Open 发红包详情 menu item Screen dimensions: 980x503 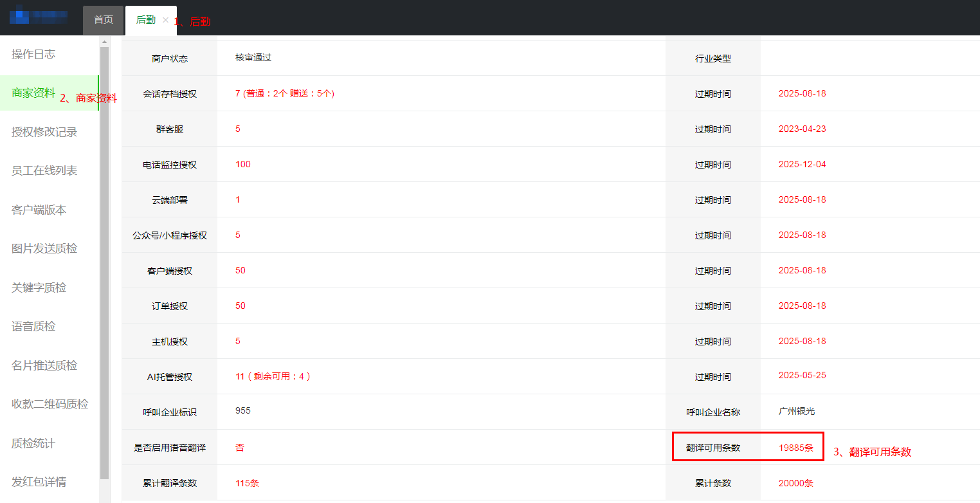coord(39,482)
